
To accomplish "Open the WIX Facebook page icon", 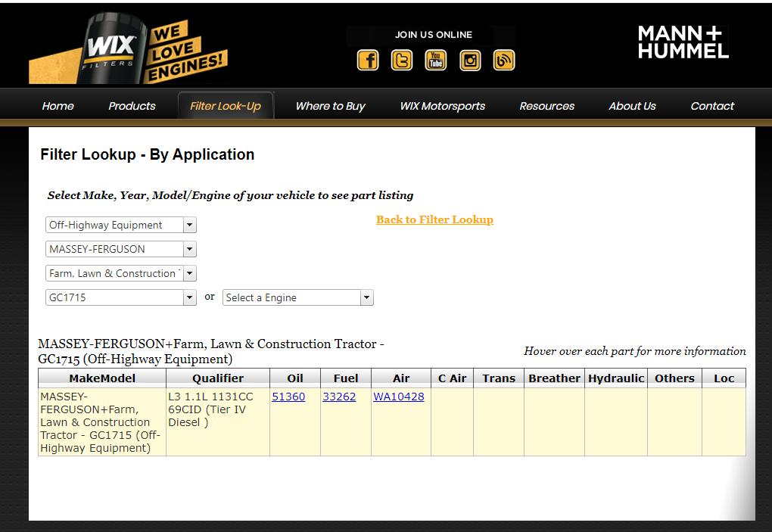I will click(x=368, y=60).
